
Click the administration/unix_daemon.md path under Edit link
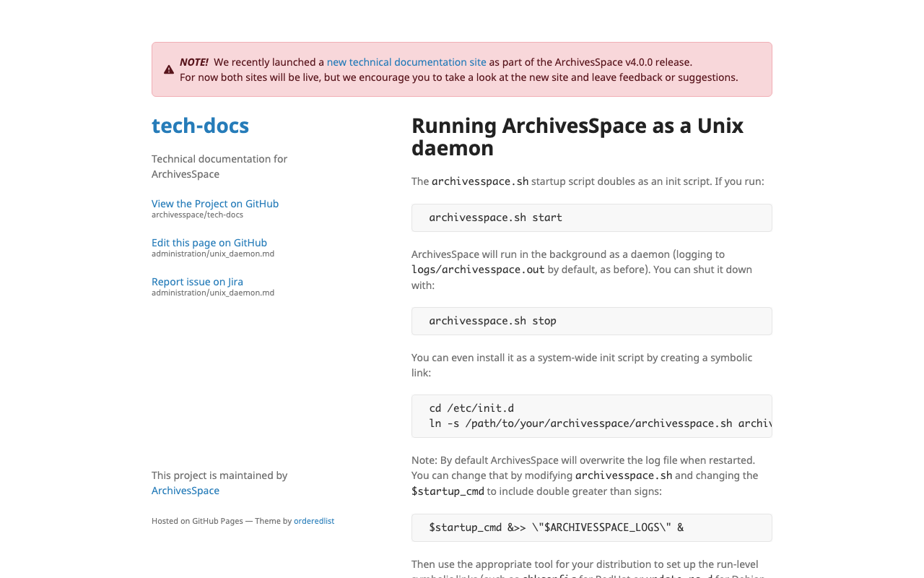pyautogui.click(x=212, y=253)
